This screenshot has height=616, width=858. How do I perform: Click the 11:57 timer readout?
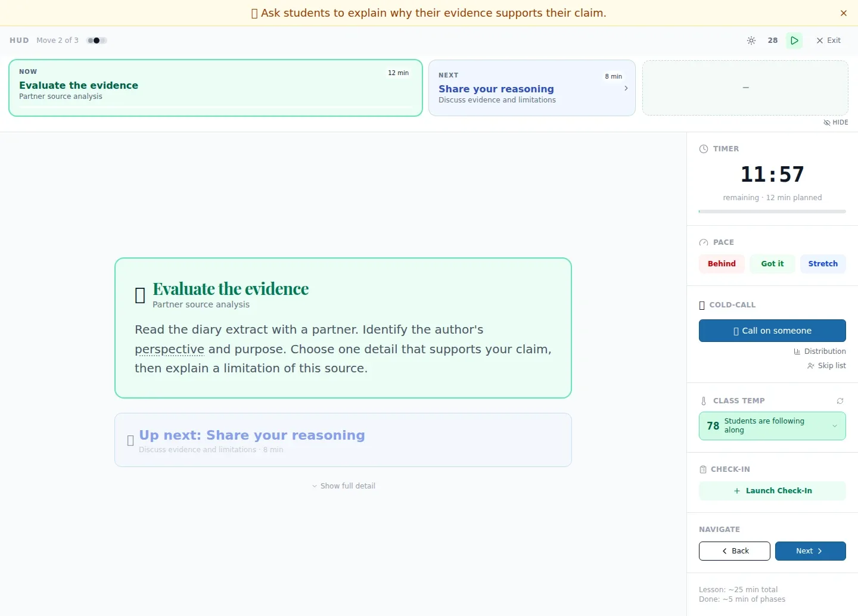click(772, 175)
